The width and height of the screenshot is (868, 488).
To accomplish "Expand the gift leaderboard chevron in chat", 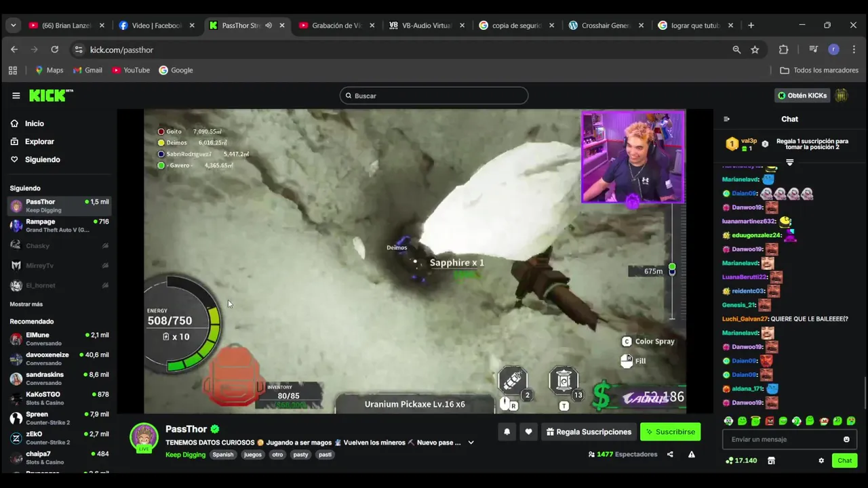I will click(x=789, y=163).
